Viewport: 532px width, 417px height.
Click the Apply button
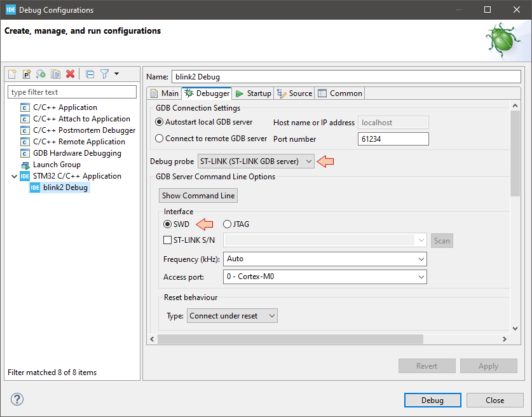click(489, 366)
